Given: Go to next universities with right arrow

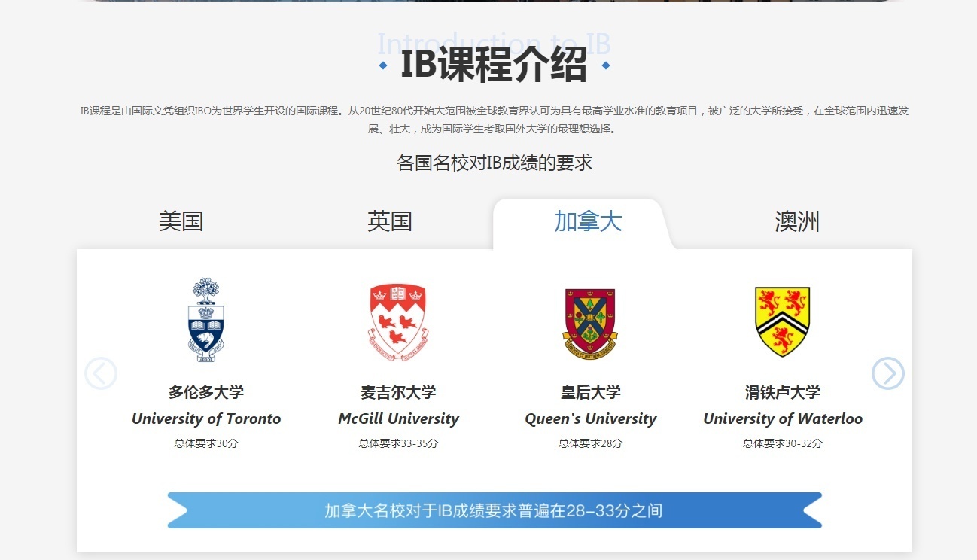Looking at the screenshot, I should (888, 373).
